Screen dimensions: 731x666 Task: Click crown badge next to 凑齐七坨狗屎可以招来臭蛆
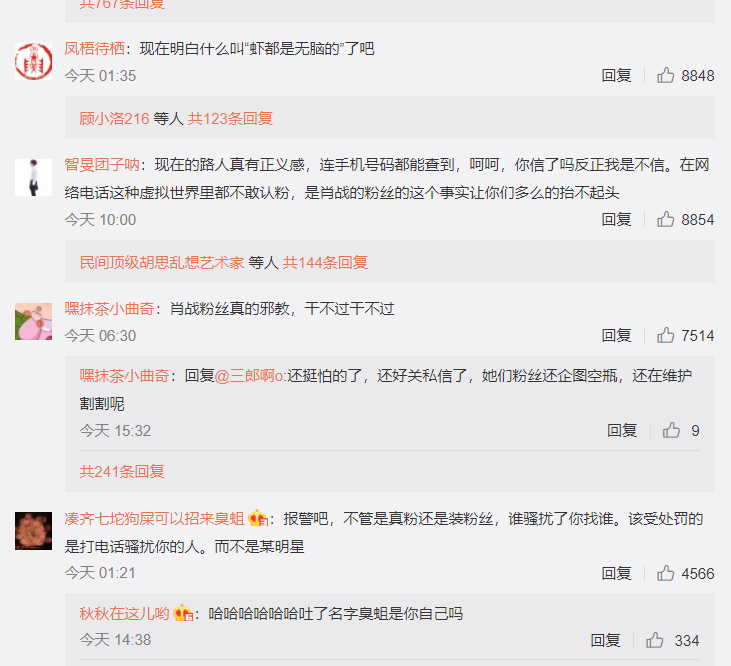258,518
